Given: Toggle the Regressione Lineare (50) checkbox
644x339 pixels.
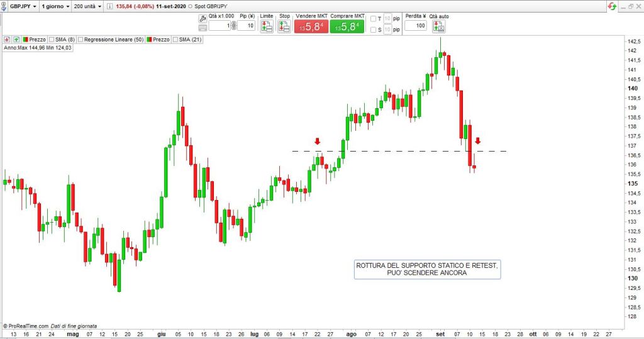Looking at the screenshot, I should point(80,40).
